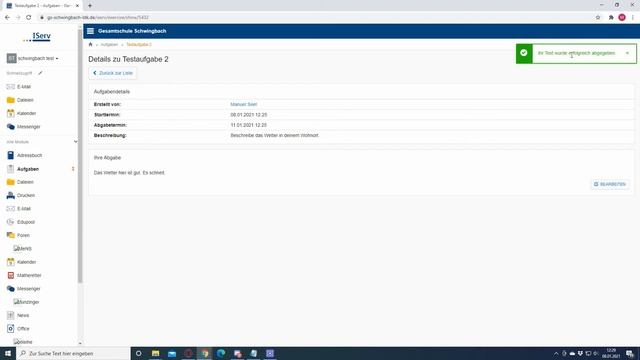
Task: Go to the home breadcrumb icon
Action: tap(91, 44)
